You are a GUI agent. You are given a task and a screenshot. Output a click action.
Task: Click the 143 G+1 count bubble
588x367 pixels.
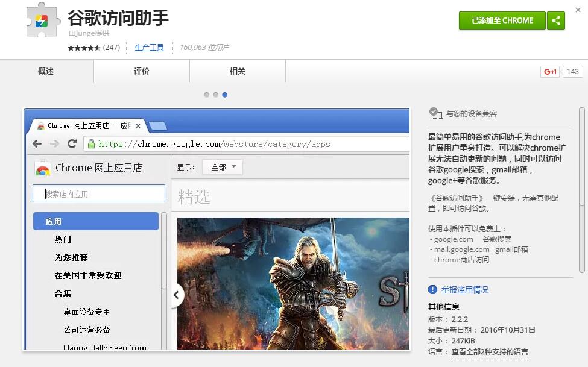(573, 72)
